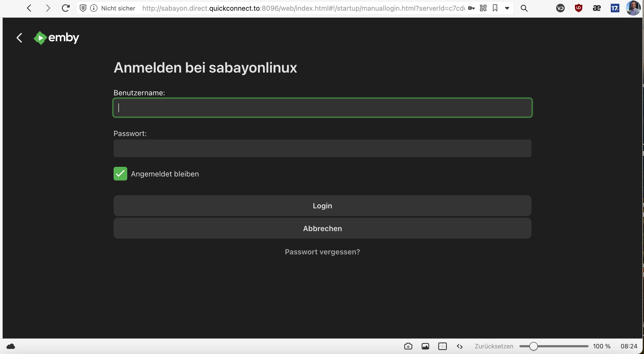This screenshot has height=354, width=644.
Task: Focus the Passwort input field
Action: (x=322, y=148)
